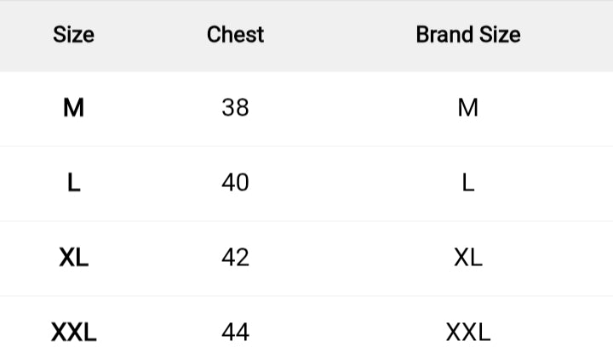Screen dimensions: 613x364
Task: Select the row with chest 44
Action: (x=341, y=333)
